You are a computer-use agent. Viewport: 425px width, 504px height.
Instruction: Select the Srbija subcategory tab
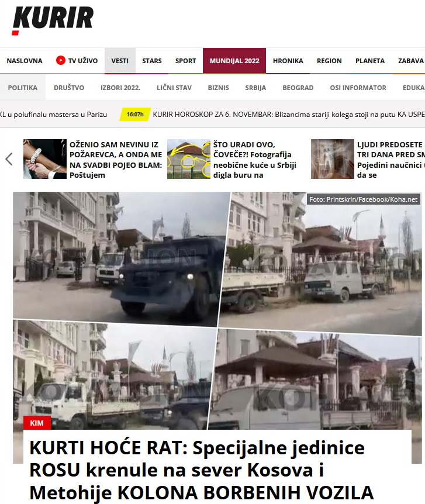coord(255,88)
